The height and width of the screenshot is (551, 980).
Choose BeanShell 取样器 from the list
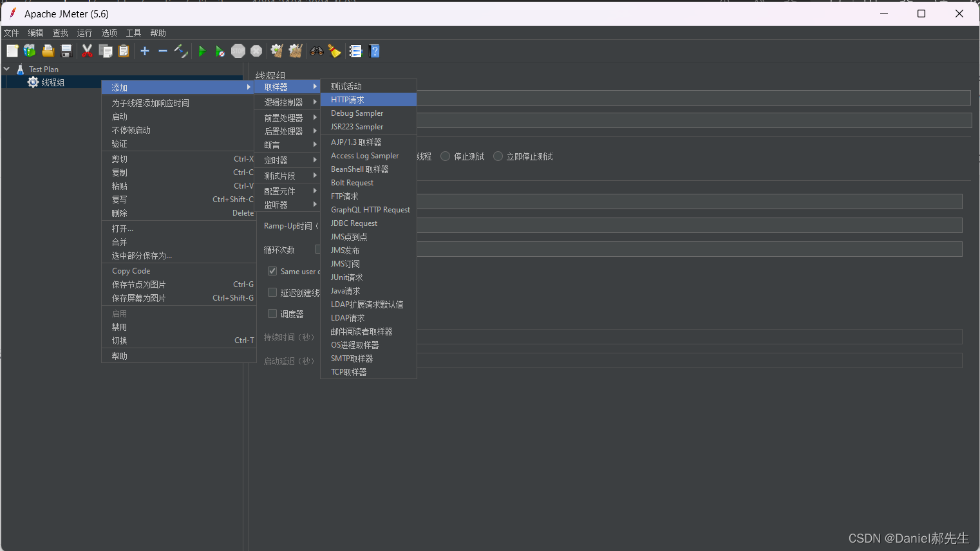pos(369,169)
